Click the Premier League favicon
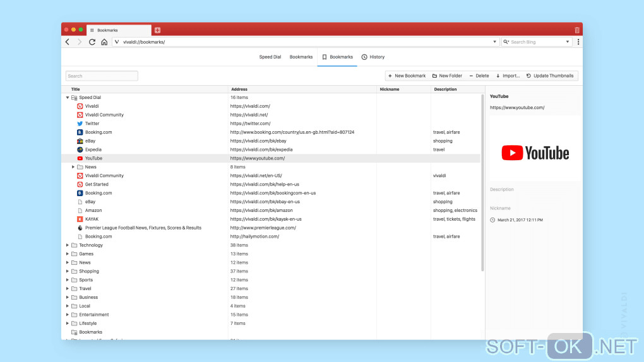Screen dimensions: 644x362 80,228
